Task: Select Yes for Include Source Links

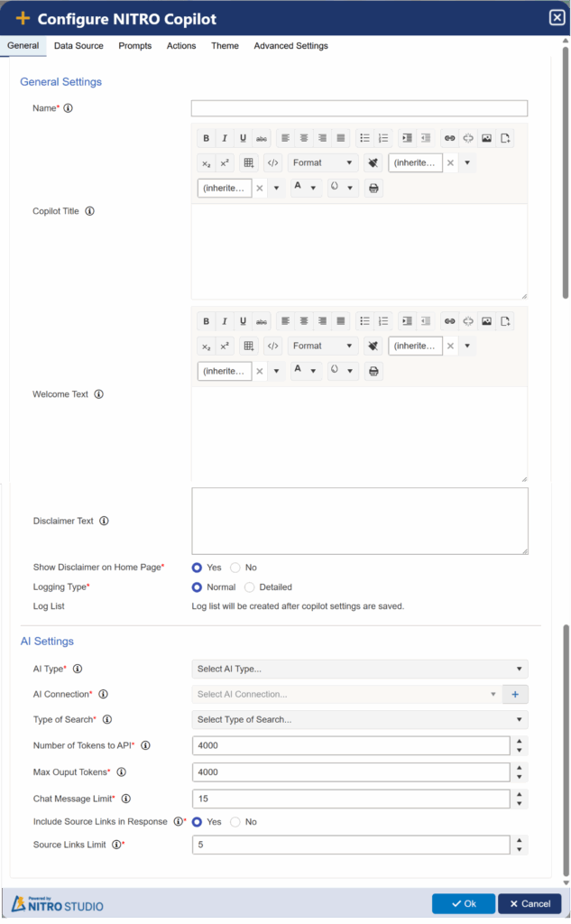Action: 197,822
